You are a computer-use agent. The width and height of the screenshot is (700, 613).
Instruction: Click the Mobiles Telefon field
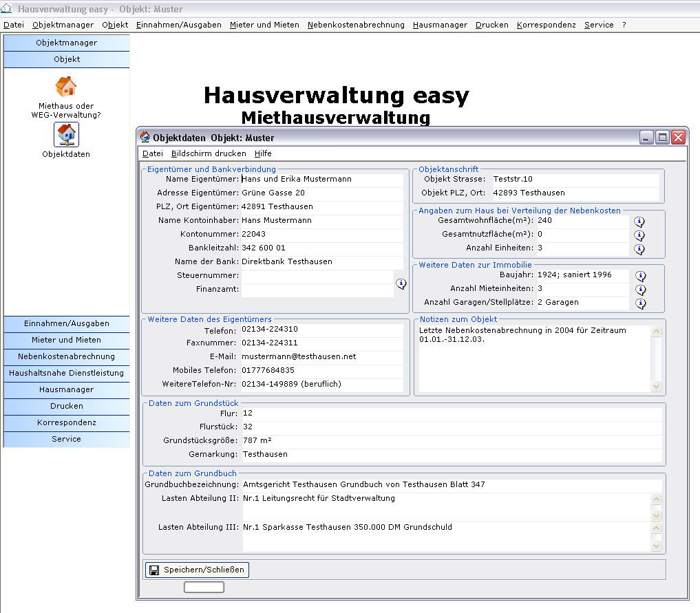point(322,371)
